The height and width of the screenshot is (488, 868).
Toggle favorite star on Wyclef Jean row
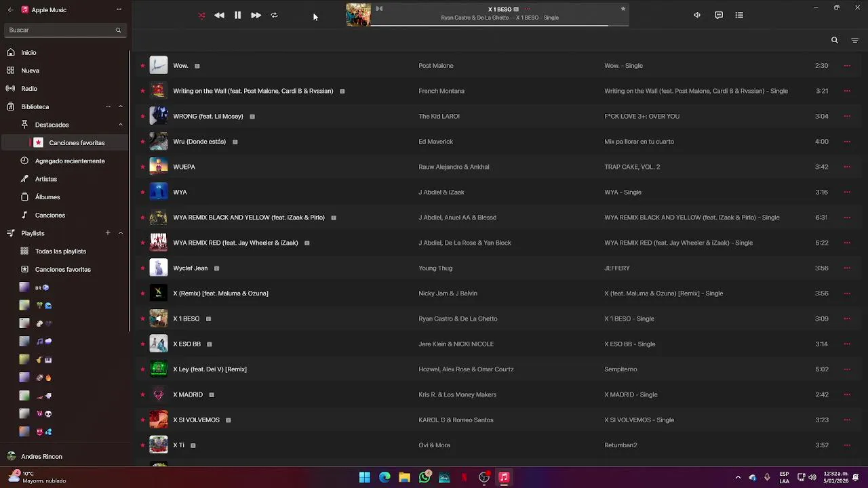142,268
